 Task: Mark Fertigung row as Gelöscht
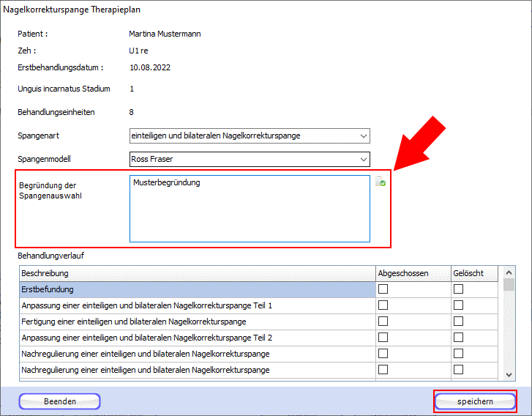459,322
